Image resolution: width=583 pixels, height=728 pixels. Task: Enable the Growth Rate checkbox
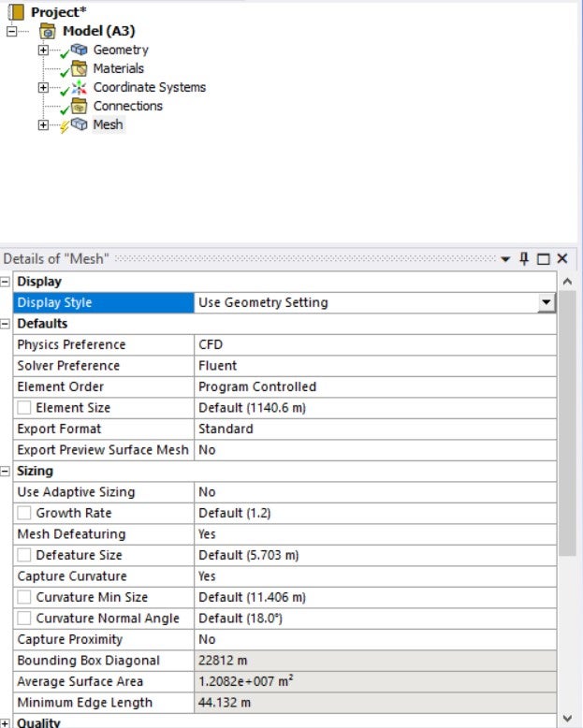pos(24,513)
